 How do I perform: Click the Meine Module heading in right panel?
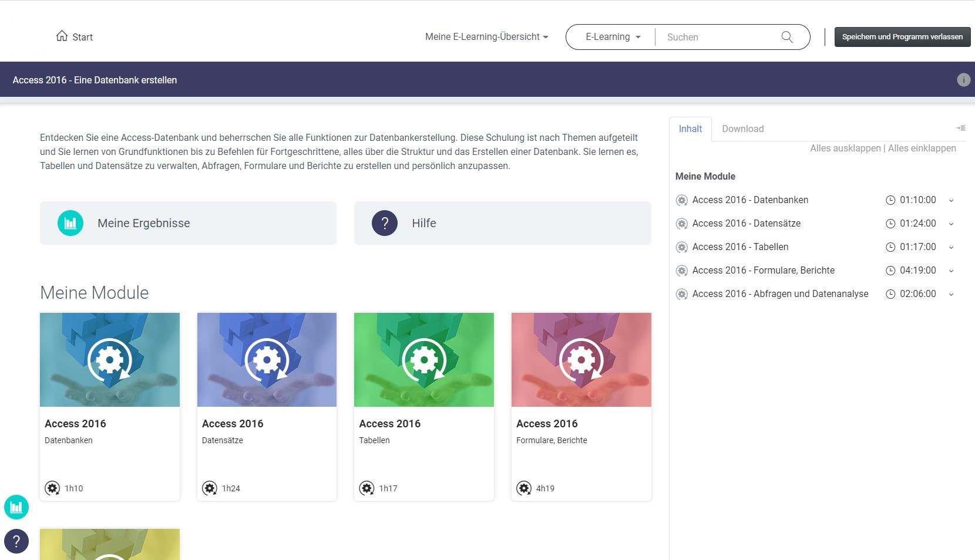pyautogui.click(x=705, y=176)
